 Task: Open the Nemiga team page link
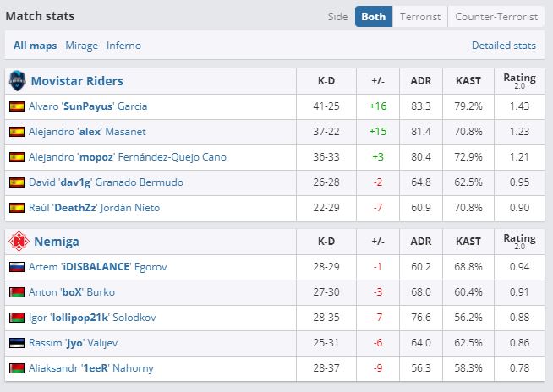click(x=57, y=242)
